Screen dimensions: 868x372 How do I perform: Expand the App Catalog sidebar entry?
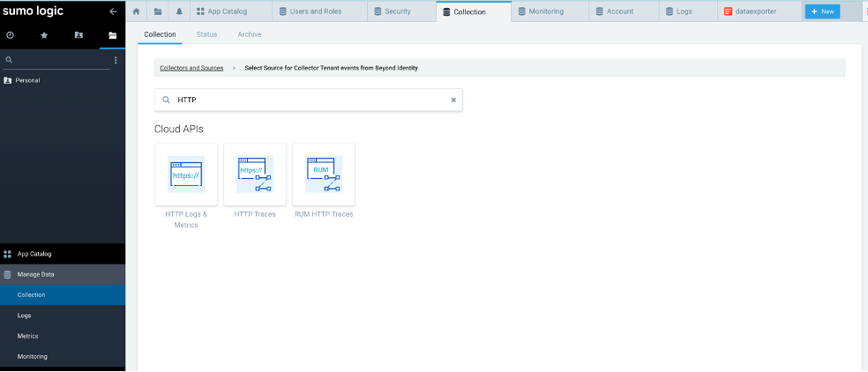[34, 254]
